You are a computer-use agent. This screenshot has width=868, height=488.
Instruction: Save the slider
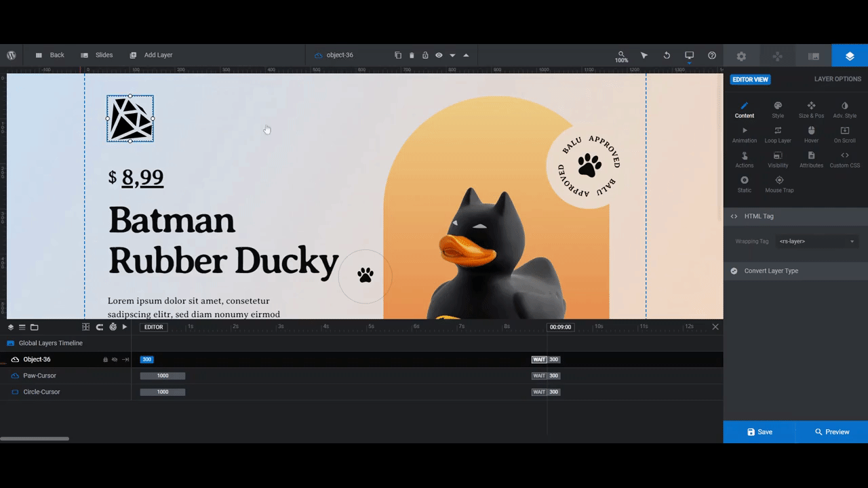(759, 432)
